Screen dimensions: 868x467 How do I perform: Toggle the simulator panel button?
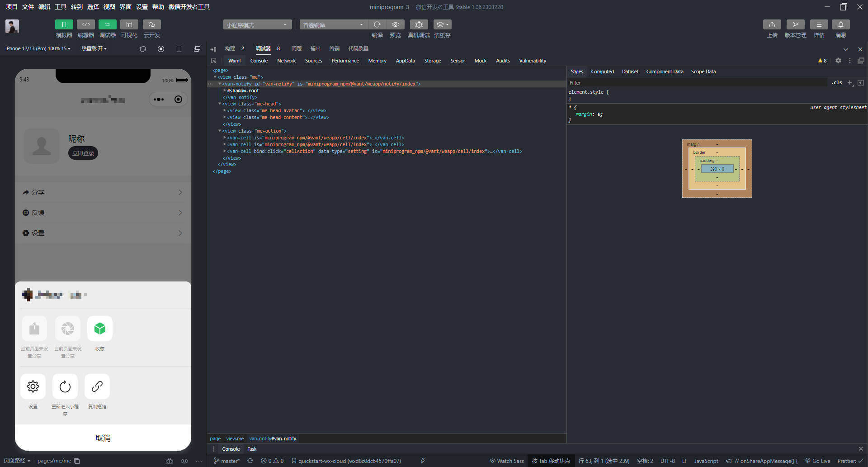(x=64, y=24)
